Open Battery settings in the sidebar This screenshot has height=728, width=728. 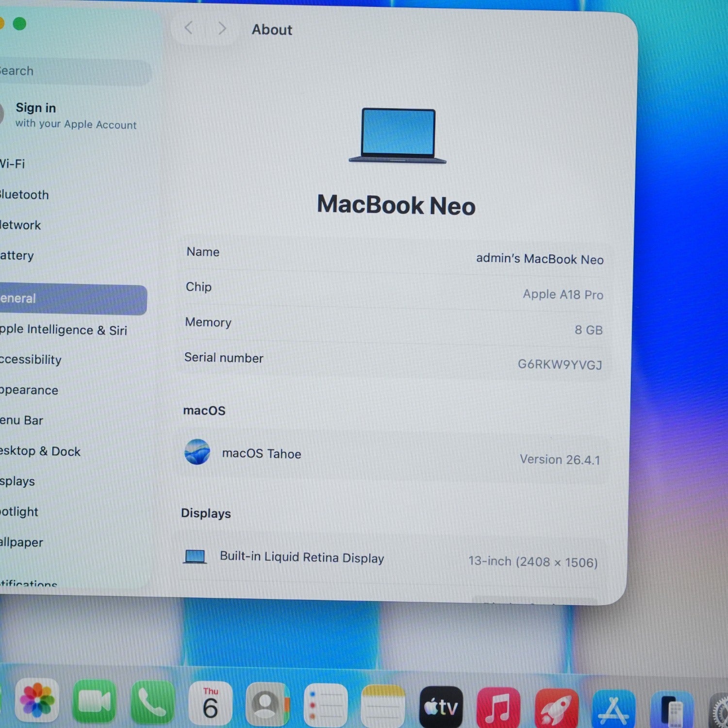(x=17, y=256)
